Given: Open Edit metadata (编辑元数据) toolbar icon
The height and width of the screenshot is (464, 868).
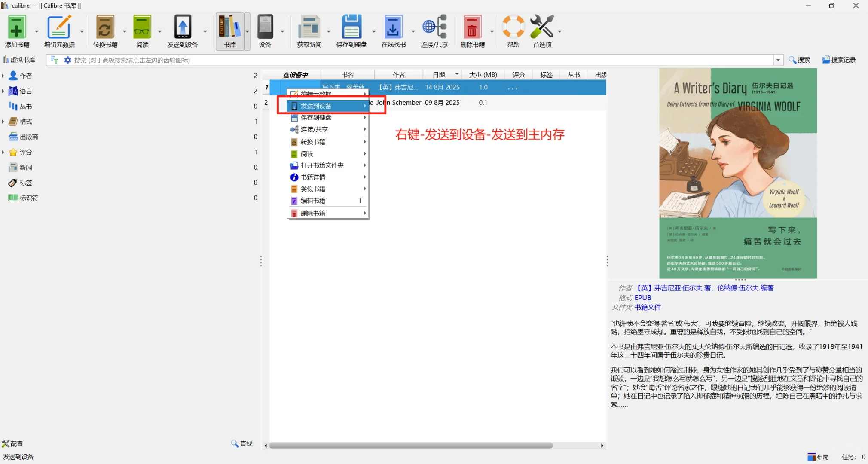Looking at the screenshot, I should point(59,27).
